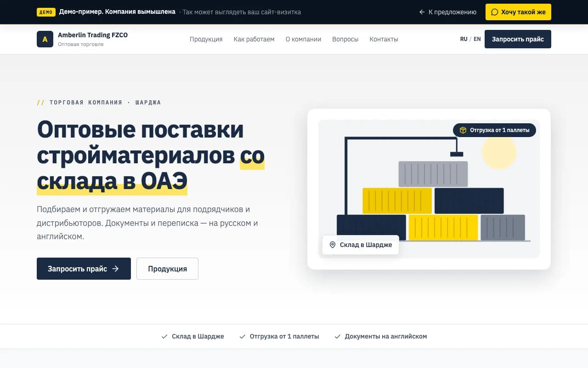This screenshot has height=368, width=588.
Task: Click the left arrow beside 'К предложению'
Action: [422, 12]
